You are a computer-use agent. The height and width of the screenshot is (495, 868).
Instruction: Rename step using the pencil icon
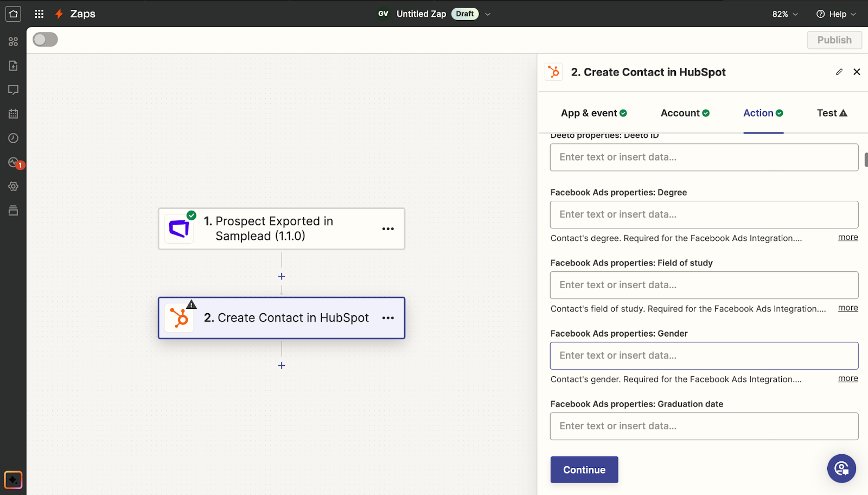point(839,72)
